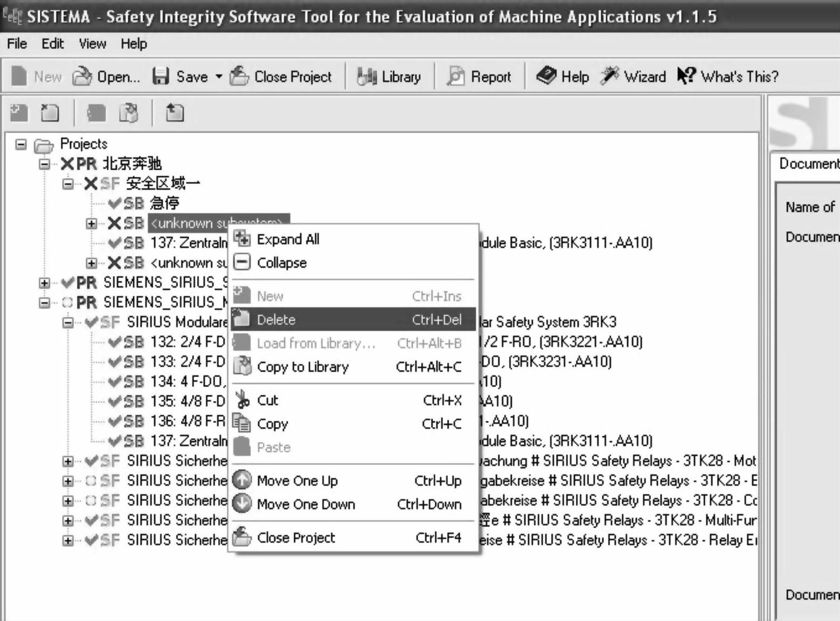The image size is (840, 621).
Task: Expand the SIRIUS Sicherheit node ending in Multi-Fur
Action: [x=68, y=521]
